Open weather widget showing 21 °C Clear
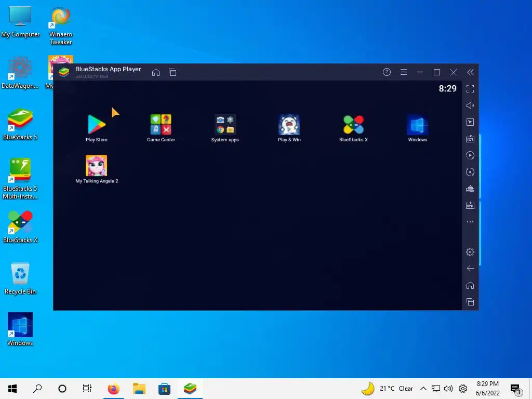Viewport: 532px width, 399px height. coord(387,389)
